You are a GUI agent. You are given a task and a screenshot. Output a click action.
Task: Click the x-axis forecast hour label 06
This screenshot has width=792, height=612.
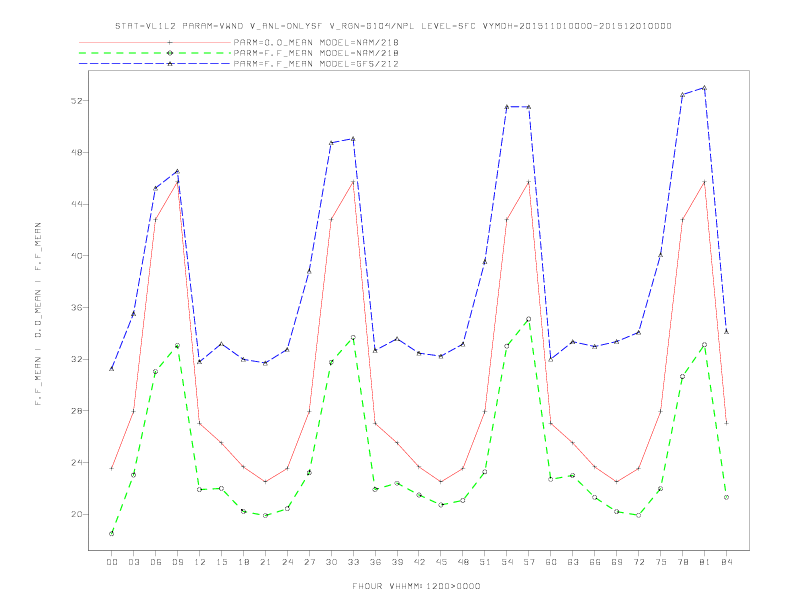[x=156, y=562]
